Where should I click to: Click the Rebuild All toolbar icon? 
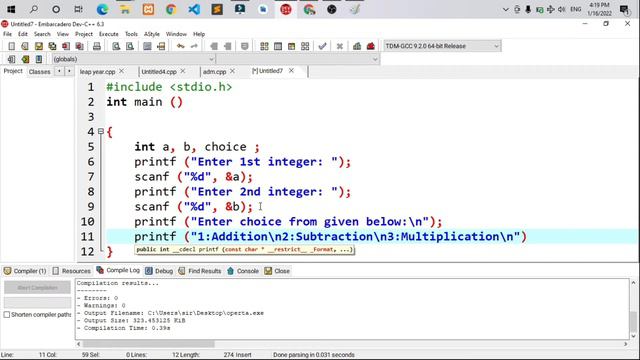click(305, 46)
